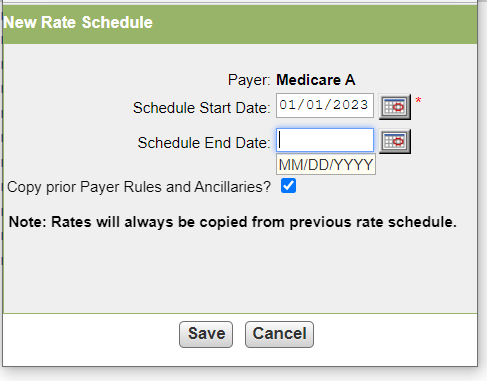Cancel the New Rate Schedule dialog

[279, 334]
